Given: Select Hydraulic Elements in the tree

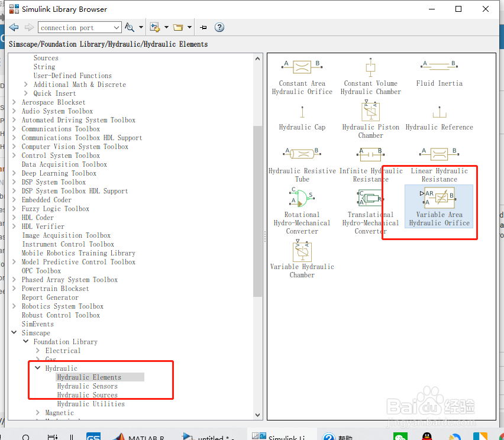Looking at the screenshot, I should (x=89, y=377).
